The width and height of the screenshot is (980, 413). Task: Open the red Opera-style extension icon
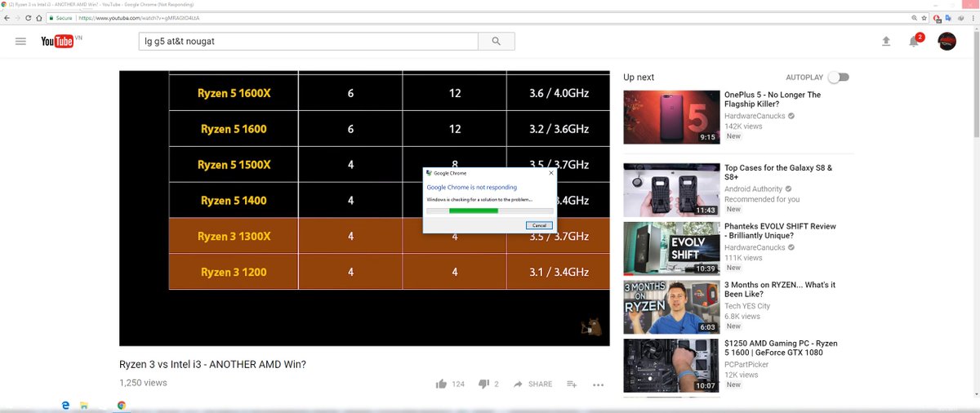pos(937,17)
